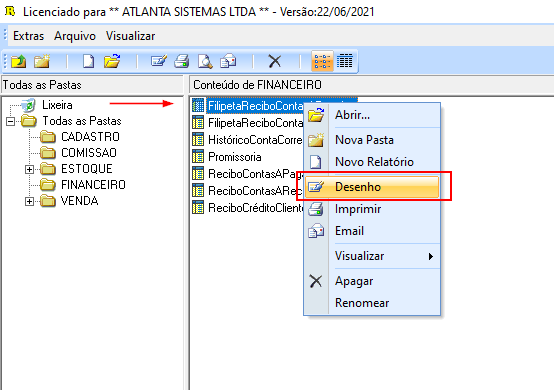Click the new folder toolbar icon
The height and width of the screenshot is (390, 554).
pos(42,61)
